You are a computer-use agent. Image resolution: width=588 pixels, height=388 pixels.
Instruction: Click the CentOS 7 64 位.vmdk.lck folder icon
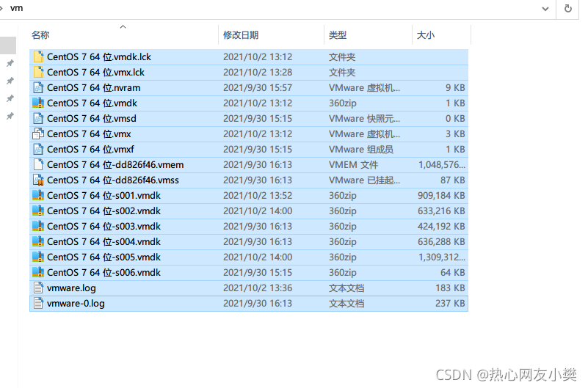pos(38,56)
